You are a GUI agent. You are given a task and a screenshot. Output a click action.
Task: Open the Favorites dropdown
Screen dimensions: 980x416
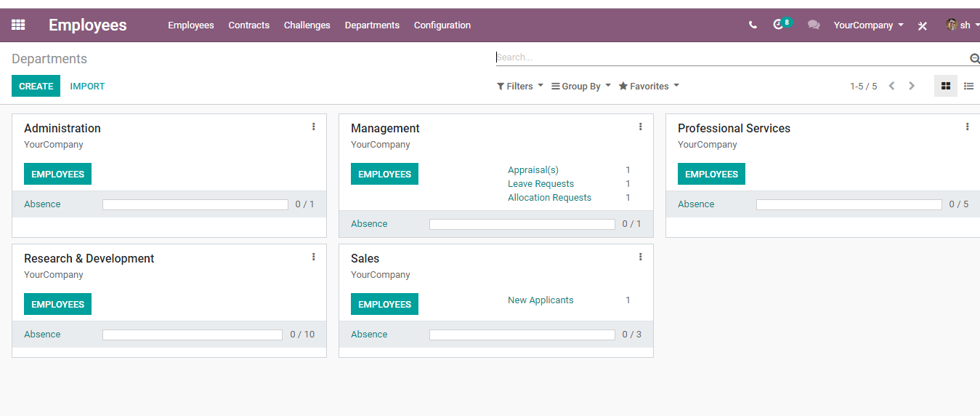pyautogui.click(x=649, y=86)
